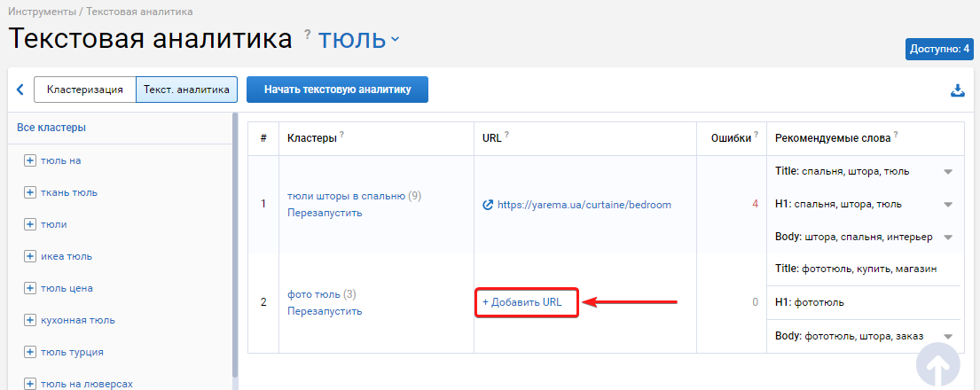Click the back chevron arrow icon
980x390 pixels.
tap(20, 90)
